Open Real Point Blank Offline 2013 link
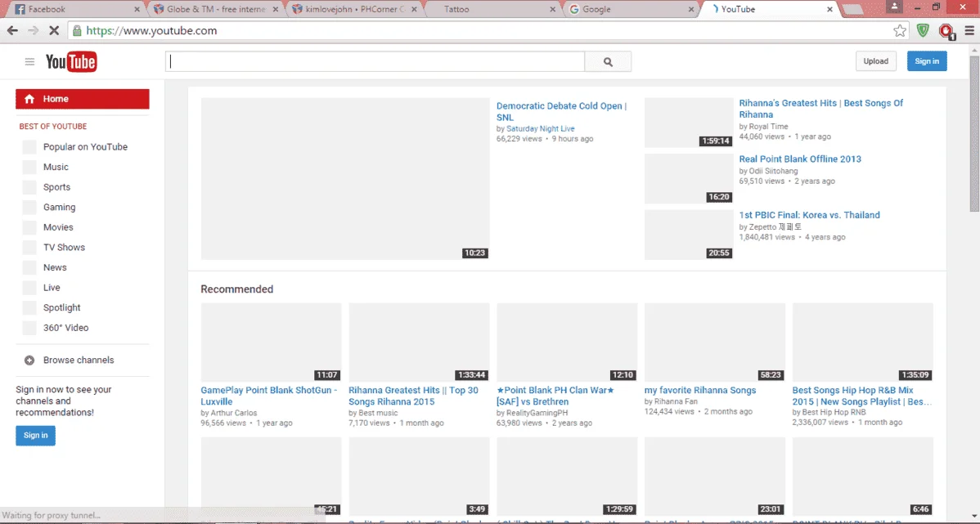Screen dimensions: 980x524 [800, 159]
